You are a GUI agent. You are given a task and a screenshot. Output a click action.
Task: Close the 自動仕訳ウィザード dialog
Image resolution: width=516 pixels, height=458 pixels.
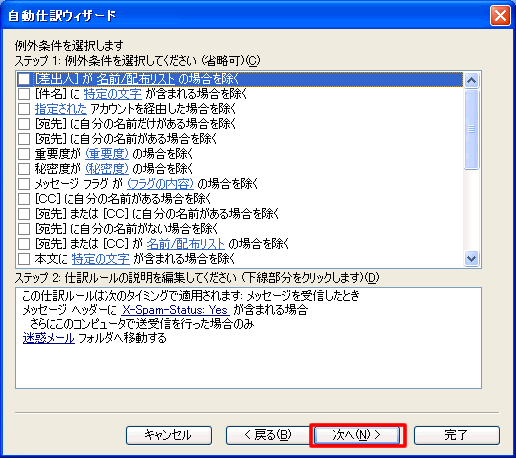coord(500,16)
